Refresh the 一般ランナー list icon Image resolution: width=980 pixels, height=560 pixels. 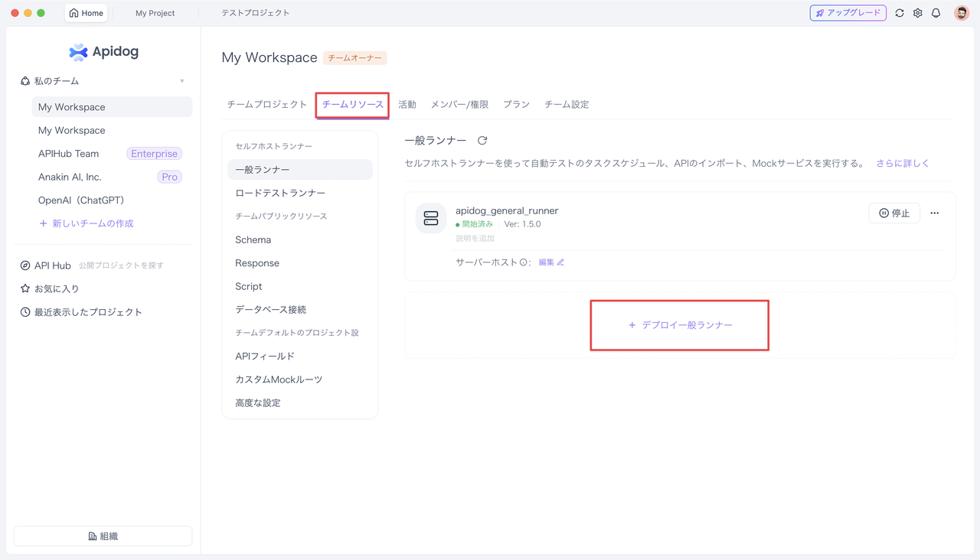click(482, 141)
